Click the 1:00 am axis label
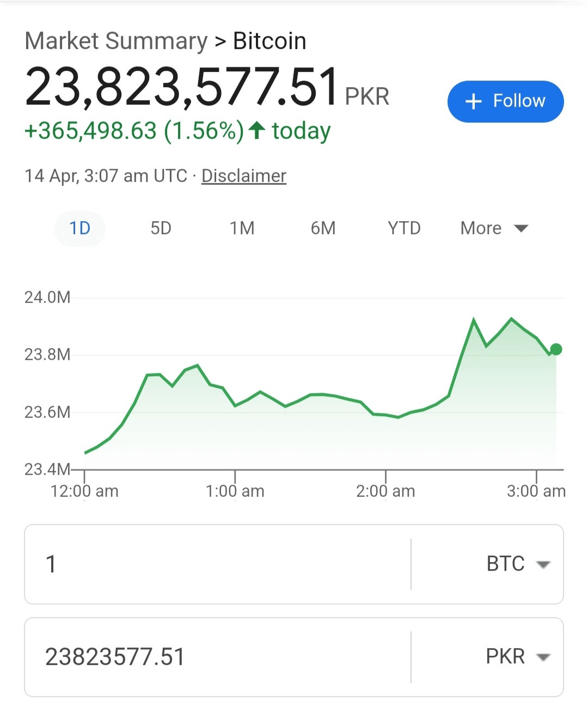The width and height of the screenshot is (588, 708). (x=235, y=491)
